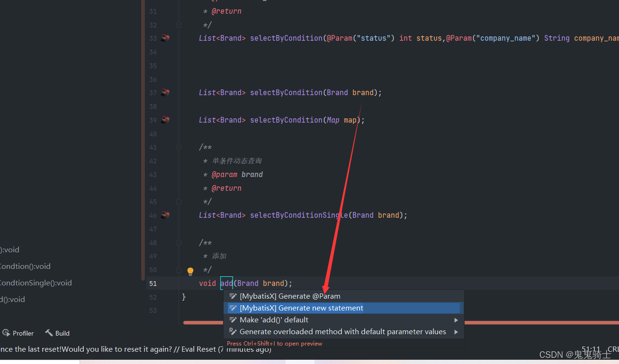Click the @Param("company_name") annotation
619x364 pixels.
coord(493,38)
